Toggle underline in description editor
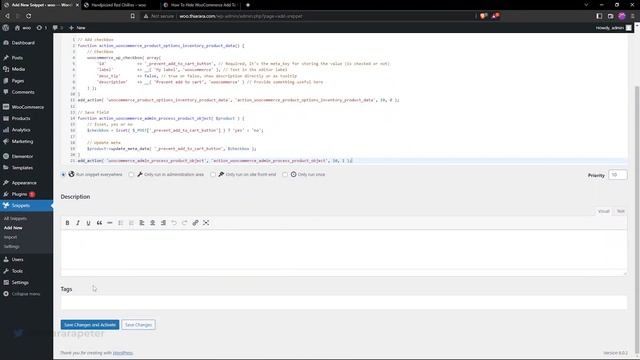640x360 pixels. 89,223
